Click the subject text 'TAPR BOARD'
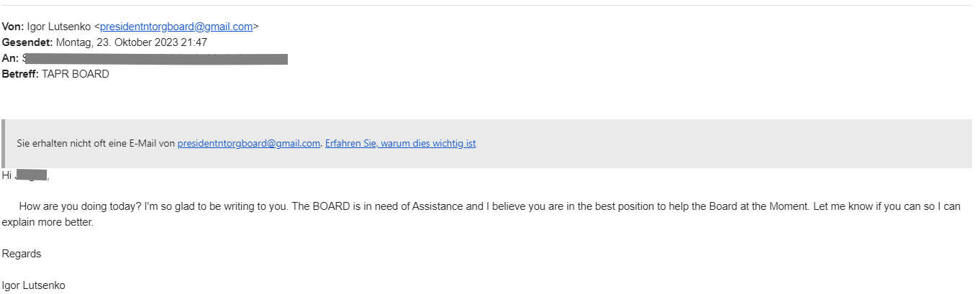Screen dimensions: 980x294 pos(76,74)
